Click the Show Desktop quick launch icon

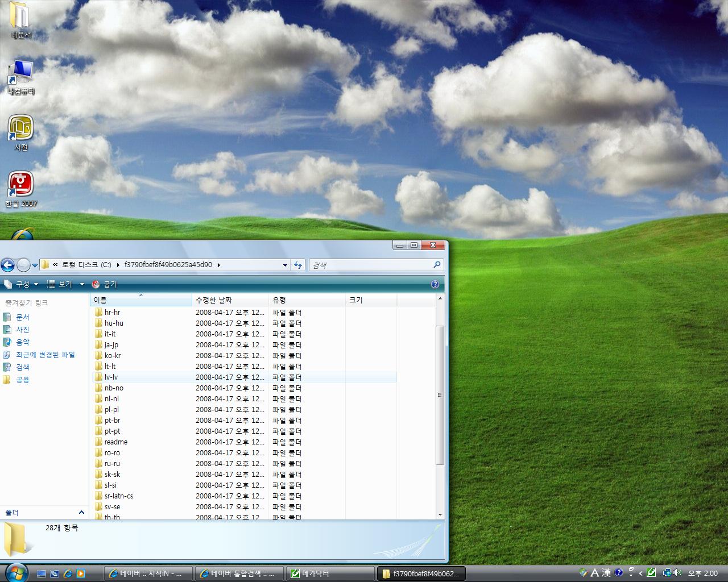(42, 574)
